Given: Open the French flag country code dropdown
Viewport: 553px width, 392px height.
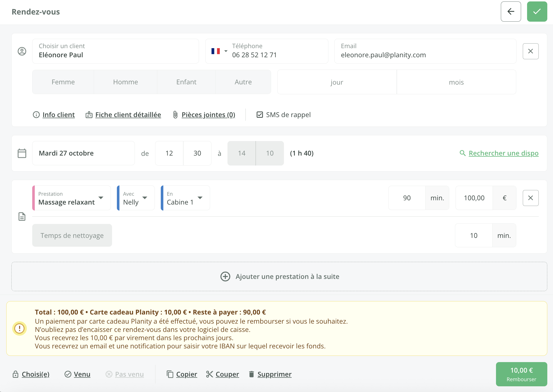Looking at the screenshot, I should click(x=219, y=51).
